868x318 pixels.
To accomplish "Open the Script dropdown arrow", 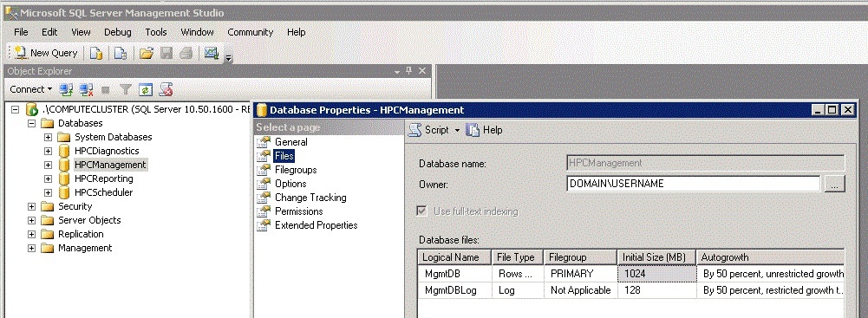I will coord(457,131).
